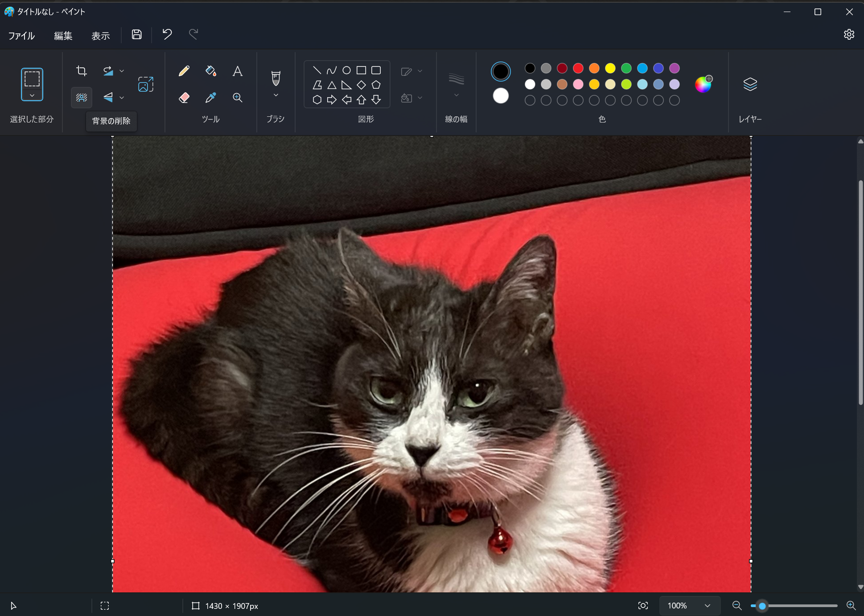This screenshot has height=616, width=864.
Task: Select the Brush tool
Action: [x=276, y=78]
